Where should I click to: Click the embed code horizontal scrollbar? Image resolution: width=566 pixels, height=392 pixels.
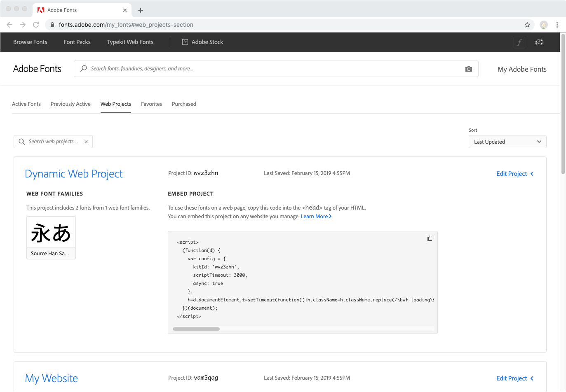[x=196, y=329]
